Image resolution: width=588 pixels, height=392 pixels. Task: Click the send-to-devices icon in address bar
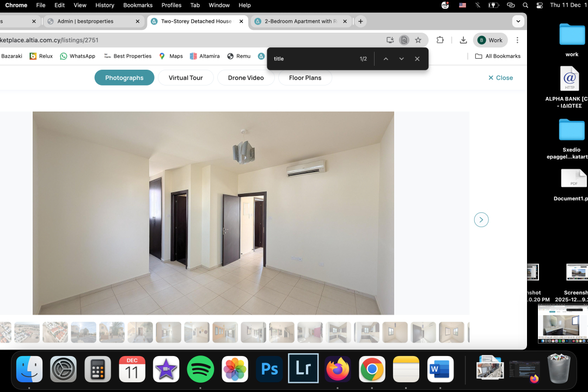click(x=389, y=40)
